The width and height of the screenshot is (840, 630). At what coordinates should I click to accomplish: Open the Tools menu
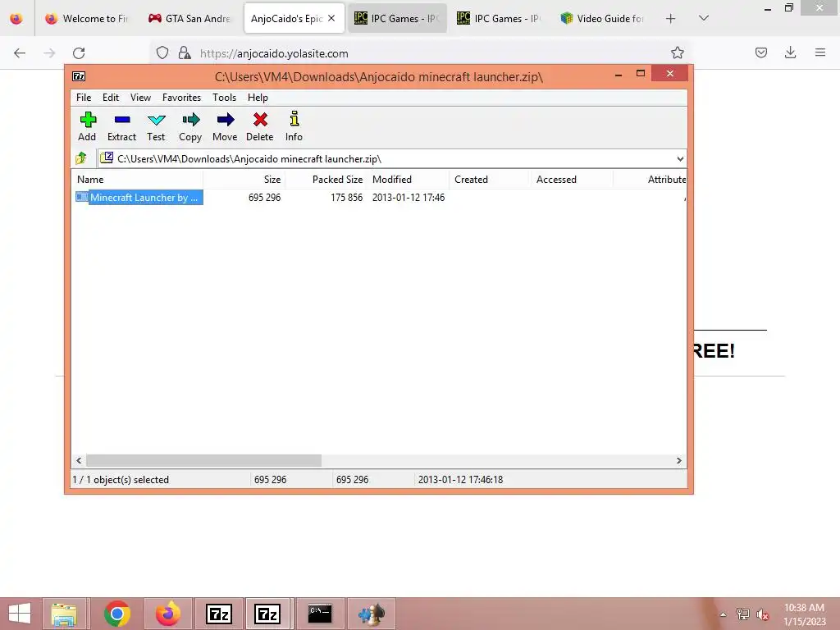[224, 98]
